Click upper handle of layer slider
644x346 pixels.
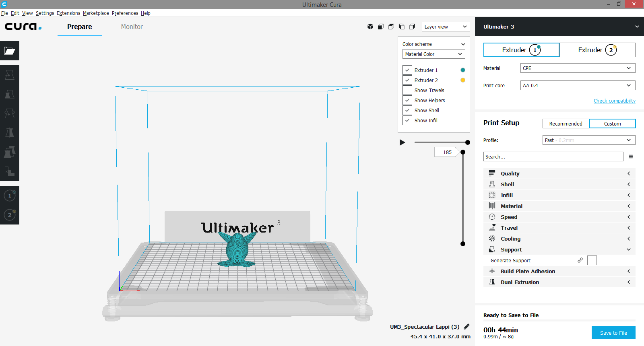coord(463,152)
